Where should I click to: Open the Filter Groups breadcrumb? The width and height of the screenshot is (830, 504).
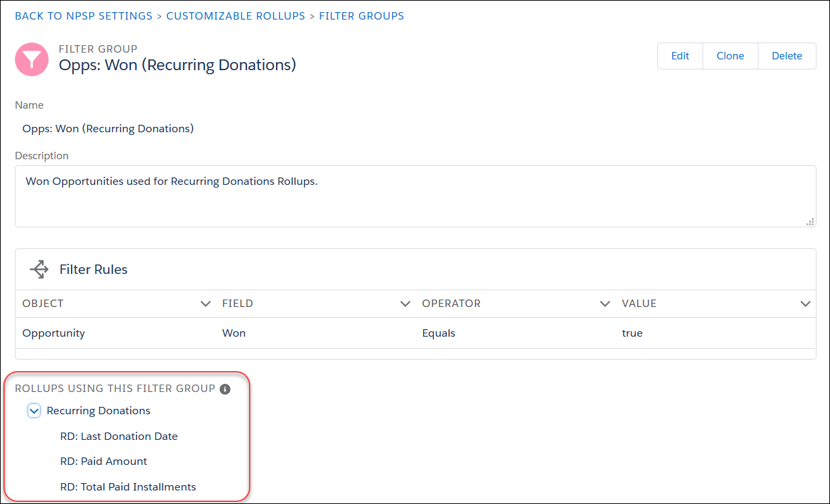click(362, 16)
